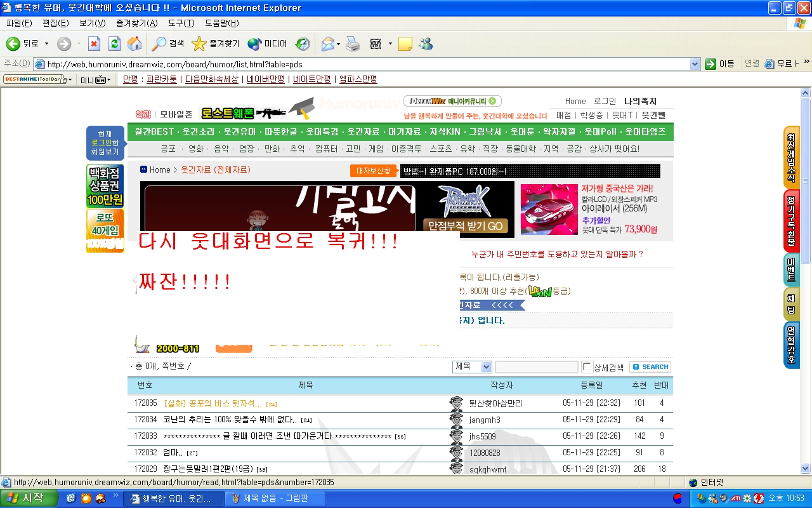This screenshot has width=812, height=508.
Task: Open the 즐겨찾기(A) menu
Action: 136,23
